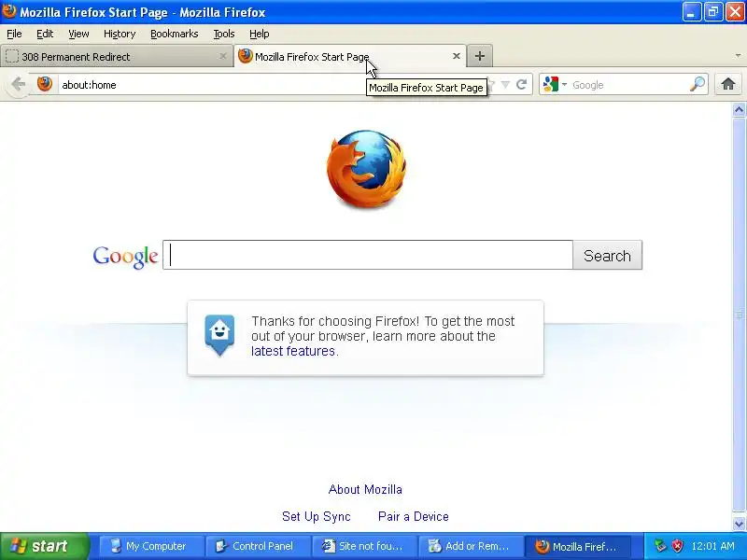The width and height of the screenshot is (747, 560).
Task: Close the 308 Permanent Redirect tab
Action: coord(222,56)
